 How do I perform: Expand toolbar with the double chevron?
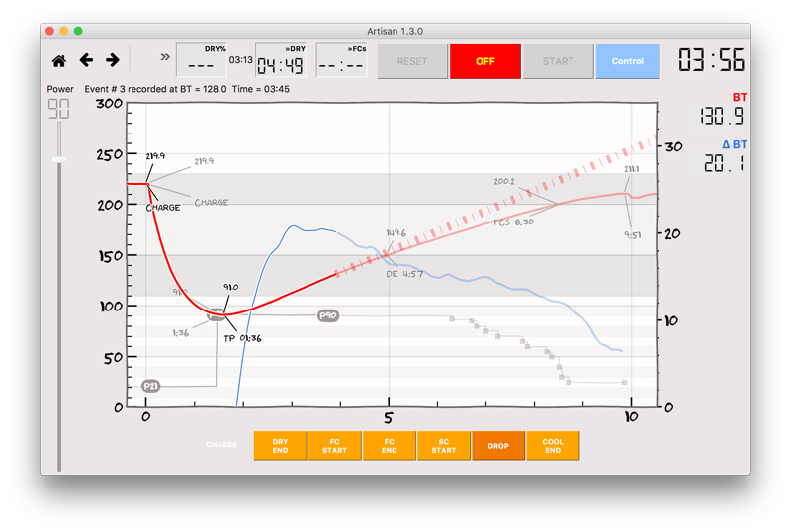click(165, 57)
